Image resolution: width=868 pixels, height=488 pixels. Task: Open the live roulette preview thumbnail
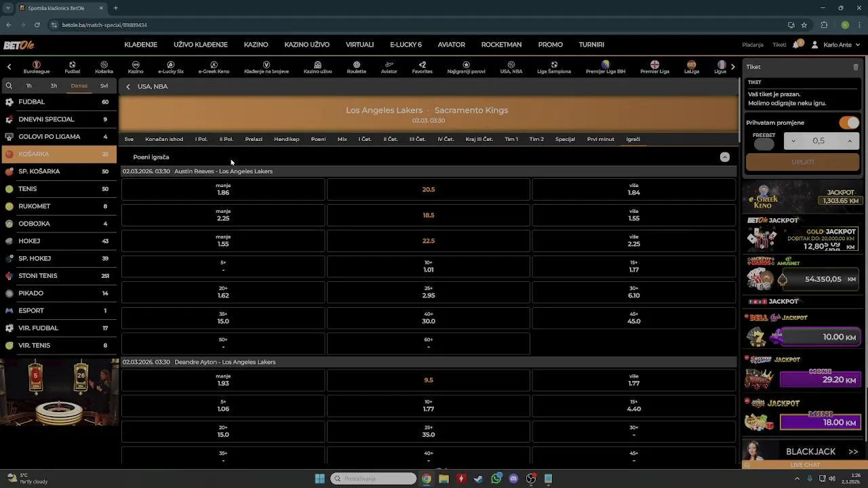pyautogui.click(x=60, y=393)
